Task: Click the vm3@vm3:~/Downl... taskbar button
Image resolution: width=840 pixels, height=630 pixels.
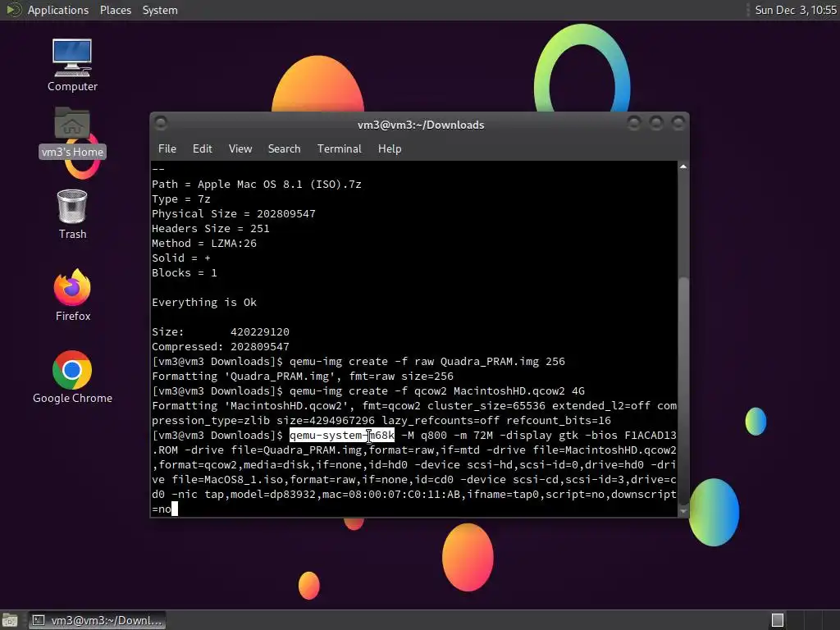Action: 98,620
